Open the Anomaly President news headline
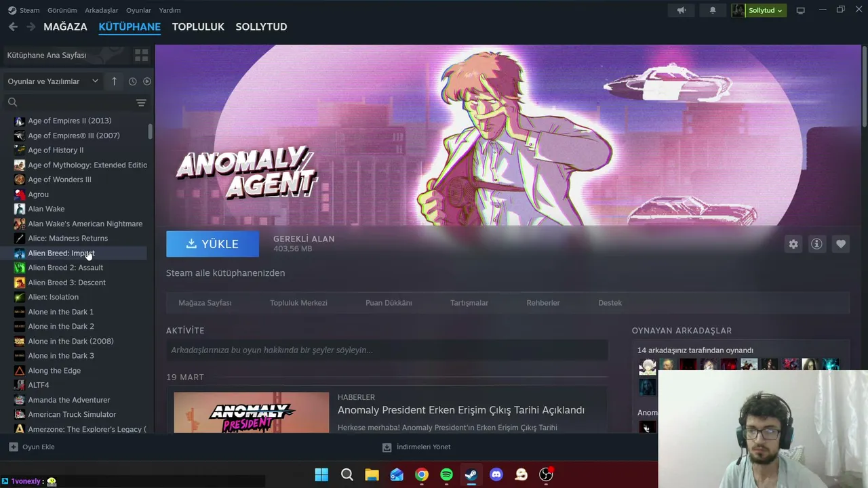Image resolution: width=868 pixels, height=488 pixels. (x=461, y=410)
